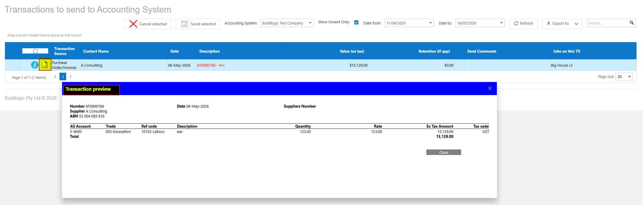This screenshot has height=205, width=644.
Task: Select the A Consulting row checkbox
Action: [25, 65]
